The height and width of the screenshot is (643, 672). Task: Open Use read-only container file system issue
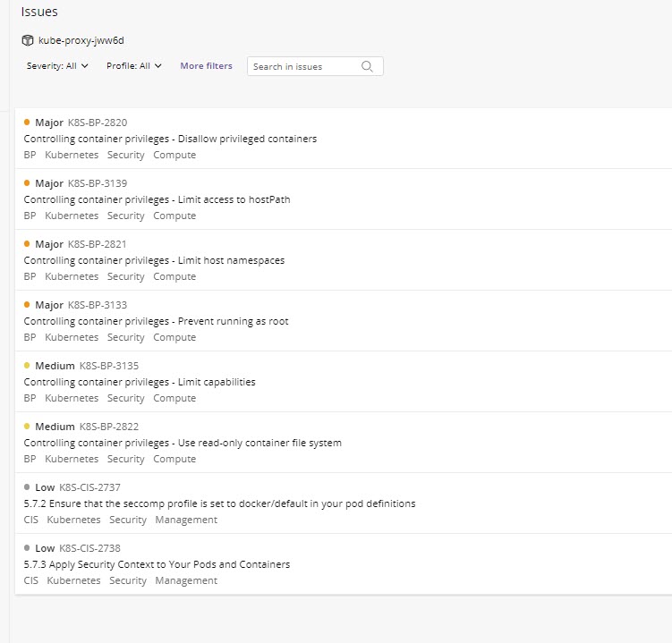183,443
